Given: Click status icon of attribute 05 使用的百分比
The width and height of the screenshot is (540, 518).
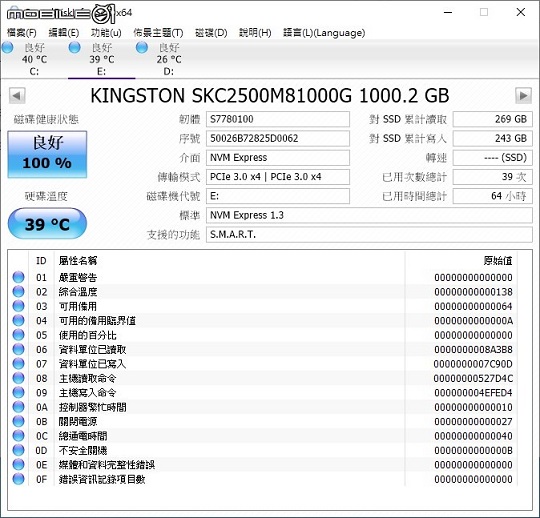Looking at the screenshot, I should click(19, 335).
